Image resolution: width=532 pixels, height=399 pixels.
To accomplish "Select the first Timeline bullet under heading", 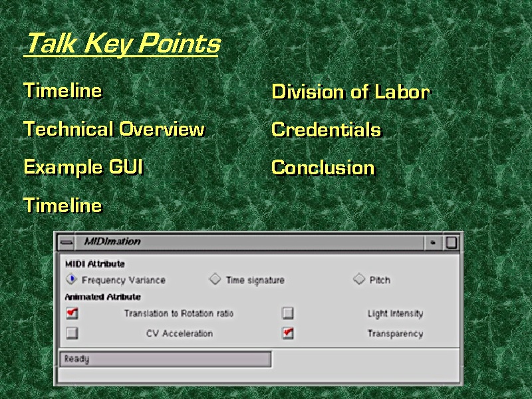I will [x=63, y=90].
